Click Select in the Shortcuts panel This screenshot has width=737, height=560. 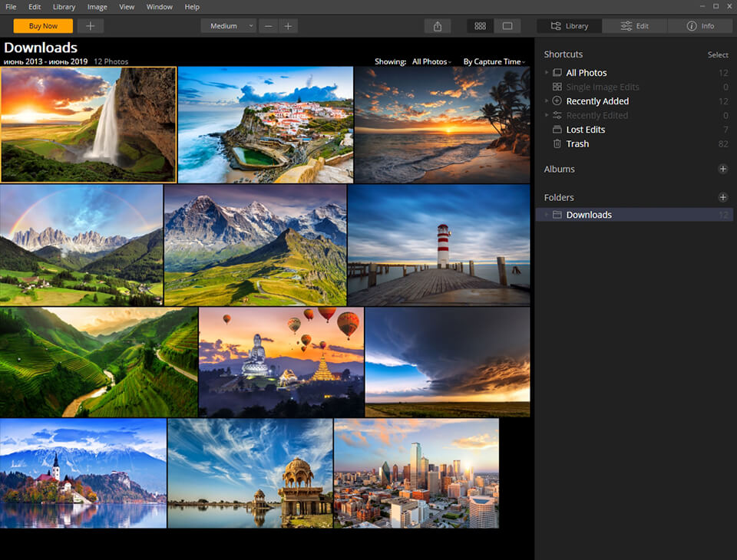(717, 54)
